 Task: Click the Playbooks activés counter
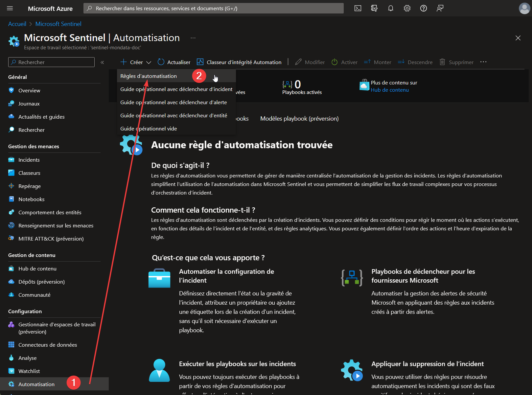click(302, 87)
